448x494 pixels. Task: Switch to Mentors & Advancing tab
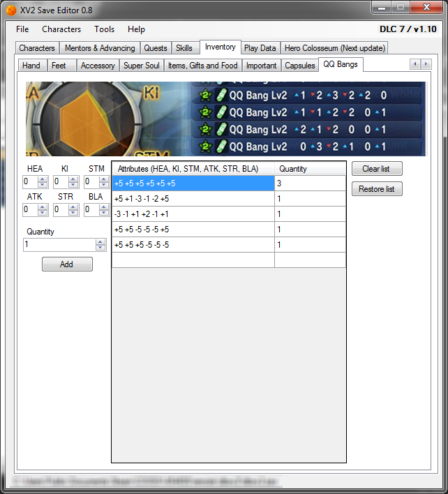pos(100,48)
